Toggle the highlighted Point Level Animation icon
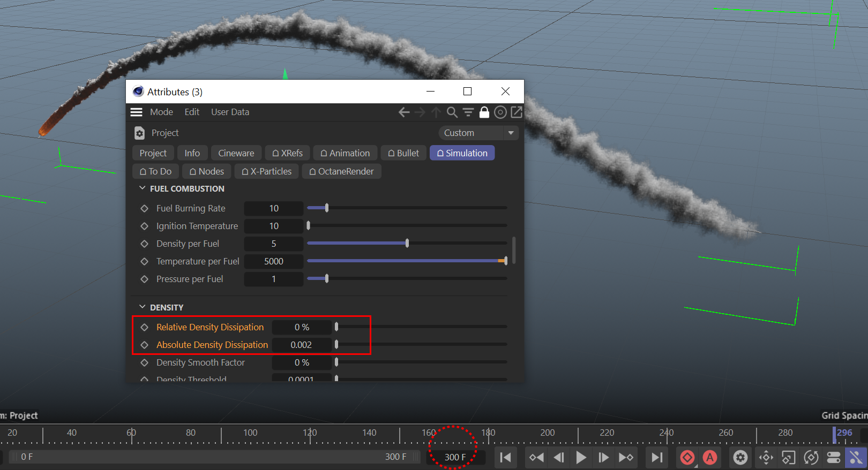The width and height of the screenshot is (868, 470). coord(856,457)
